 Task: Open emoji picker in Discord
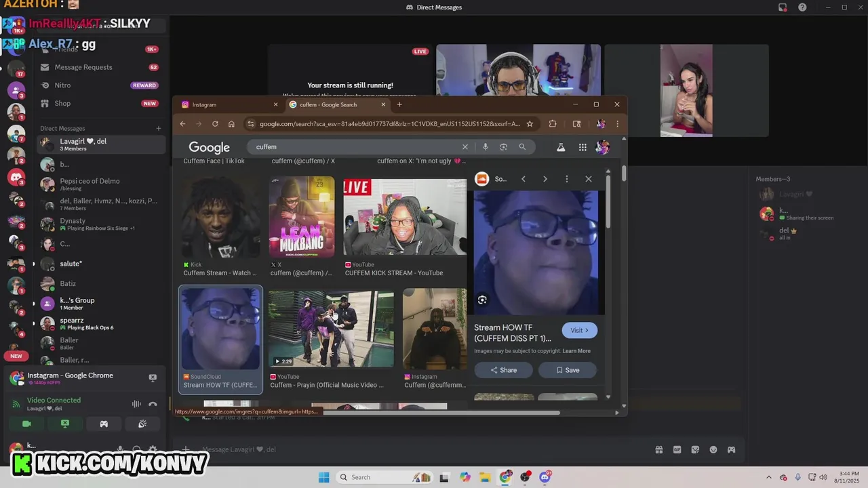click(x=713, y=449)
